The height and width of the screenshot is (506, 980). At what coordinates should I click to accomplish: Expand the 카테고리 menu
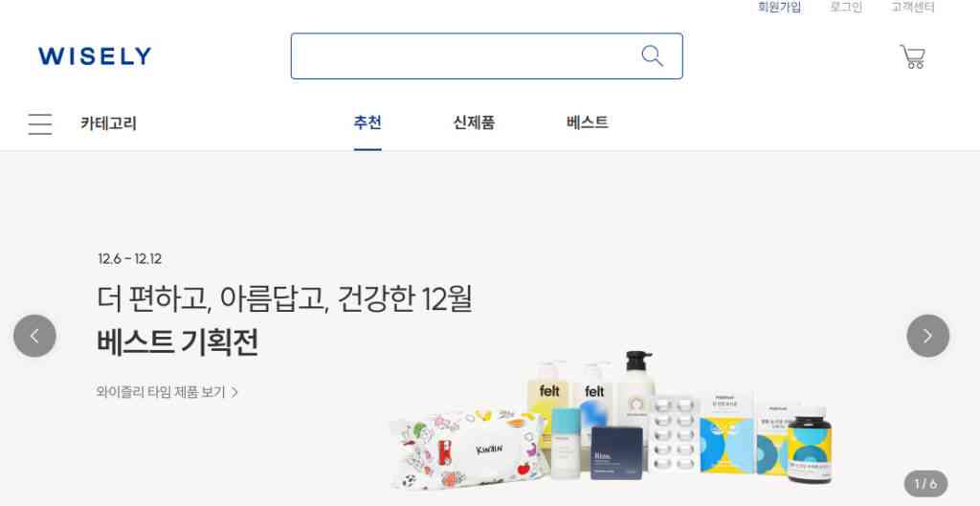pos(108,123)
